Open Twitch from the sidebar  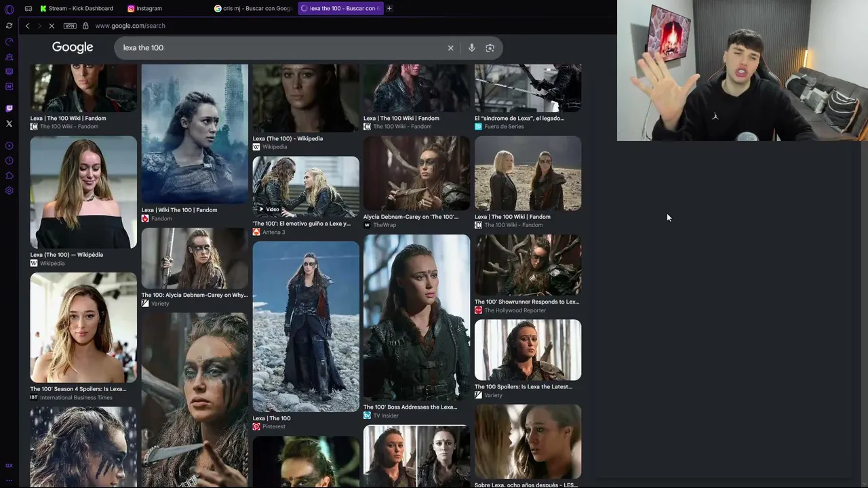coord(9,108)
